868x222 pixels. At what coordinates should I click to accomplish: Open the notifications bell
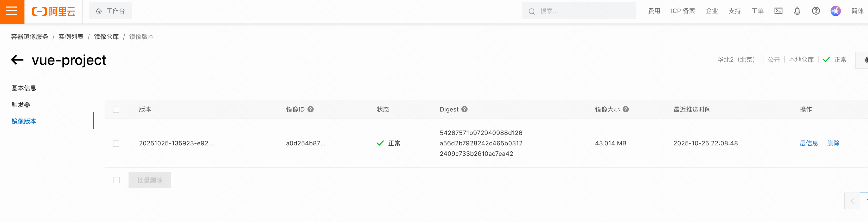(797, 11)
